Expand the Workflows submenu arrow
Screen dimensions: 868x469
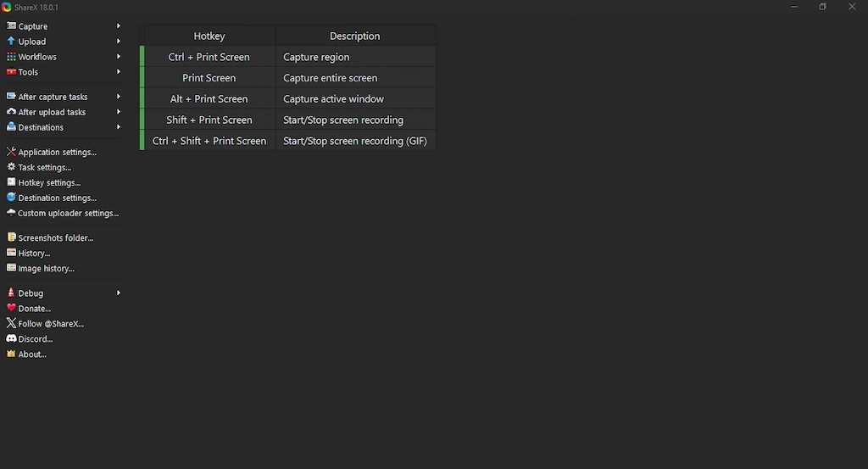[119, 57]
